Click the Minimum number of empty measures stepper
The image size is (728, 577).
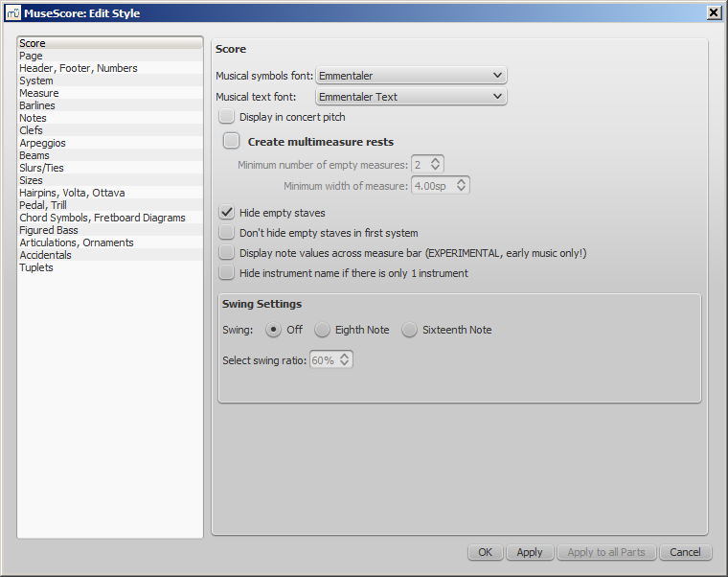click(436, 164)
